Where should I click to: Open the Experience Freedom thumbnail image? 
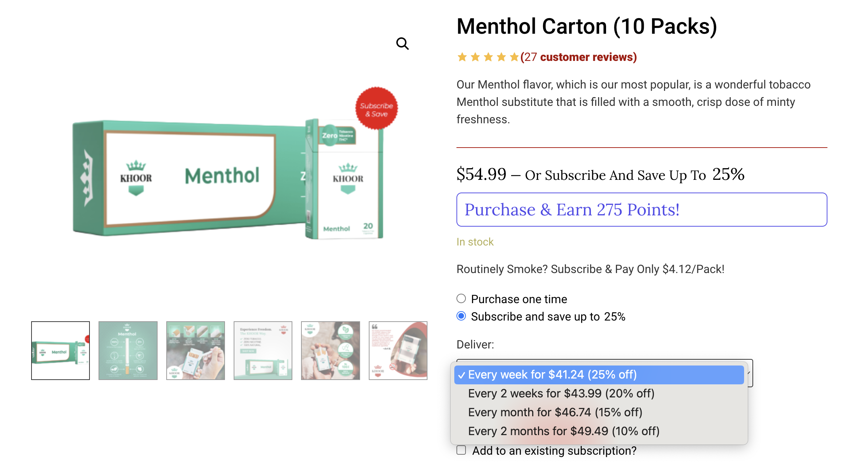(x=263, y=351)
